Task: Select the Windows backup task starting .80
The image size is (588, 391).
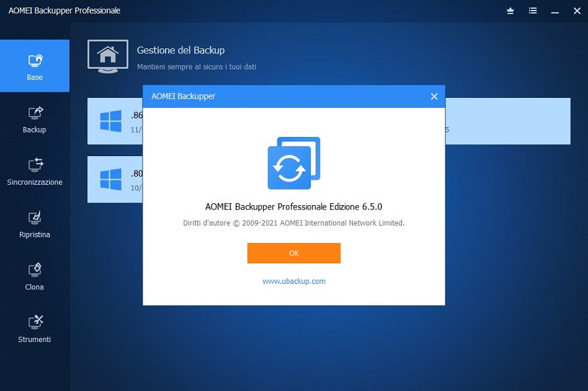Action: (115, 180)
